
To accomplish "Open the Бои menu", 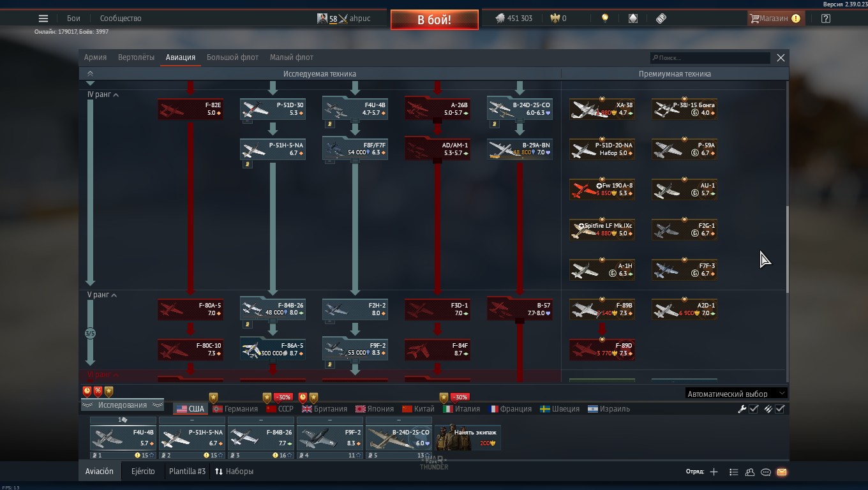I will pos(73,19).
